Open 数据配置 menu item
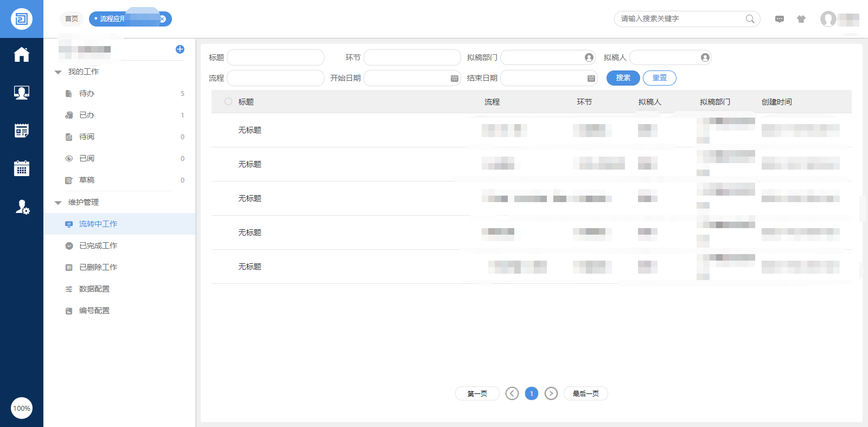This screenshot has width=868, height=427. pos(119,289)
